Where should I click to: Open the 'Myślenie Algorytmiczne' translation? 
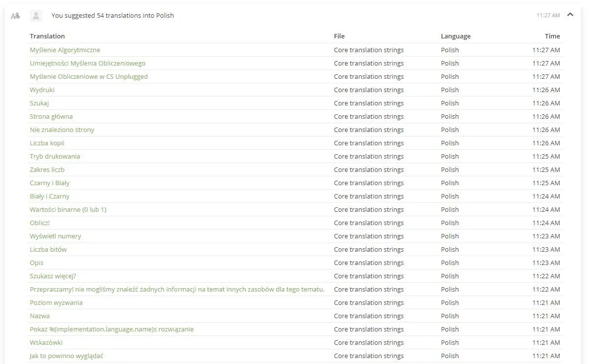(x=65, y=50)
